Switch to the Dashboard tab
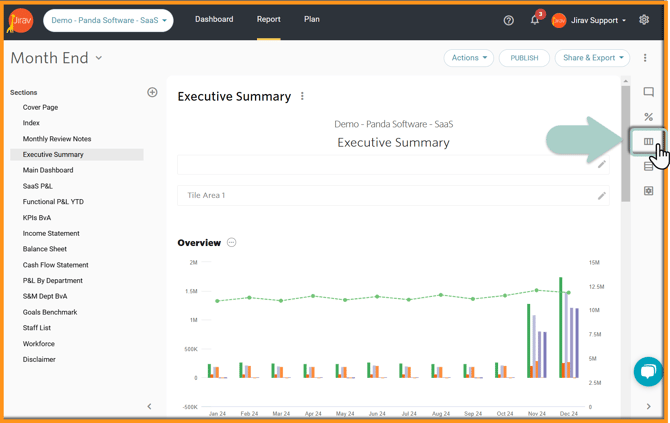Screen dimensions: 670x423 [x=214, y=19]
